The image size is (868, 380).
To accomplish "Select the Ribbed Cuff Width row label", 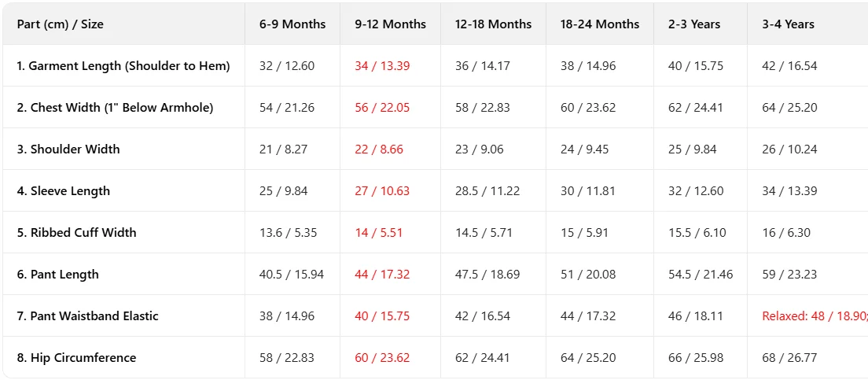I will pyautogui.click(x=76, y=233).
